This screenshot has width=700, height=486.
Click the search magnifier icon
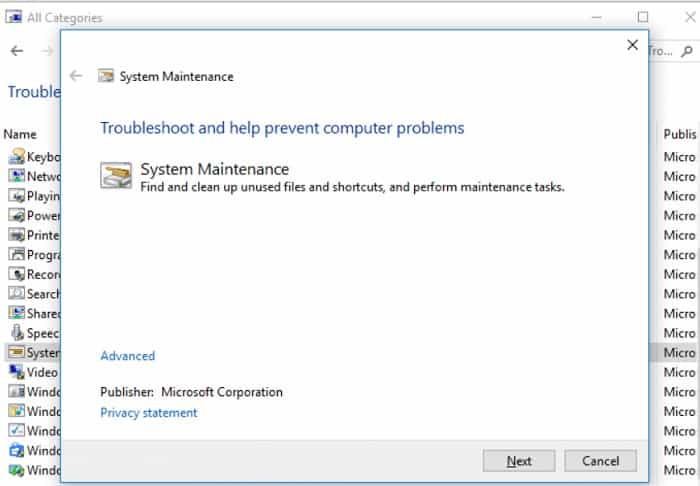click(687, 51)
